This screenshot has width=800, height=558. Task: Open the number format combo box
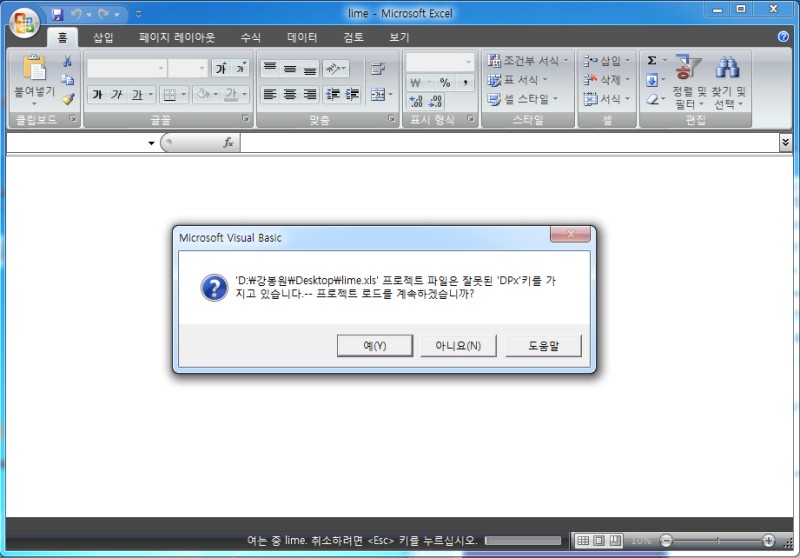coord(439,62)
